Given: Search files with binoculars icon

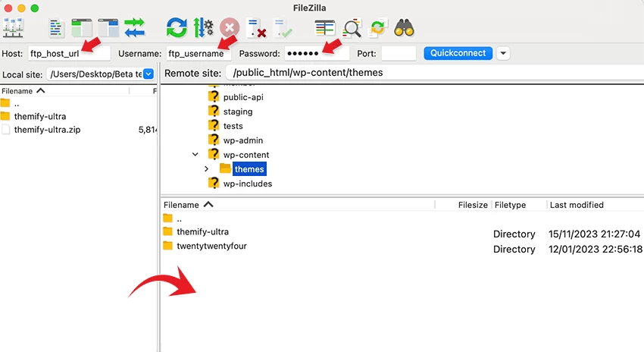Looking at the screenshot, I should [404, 28].
